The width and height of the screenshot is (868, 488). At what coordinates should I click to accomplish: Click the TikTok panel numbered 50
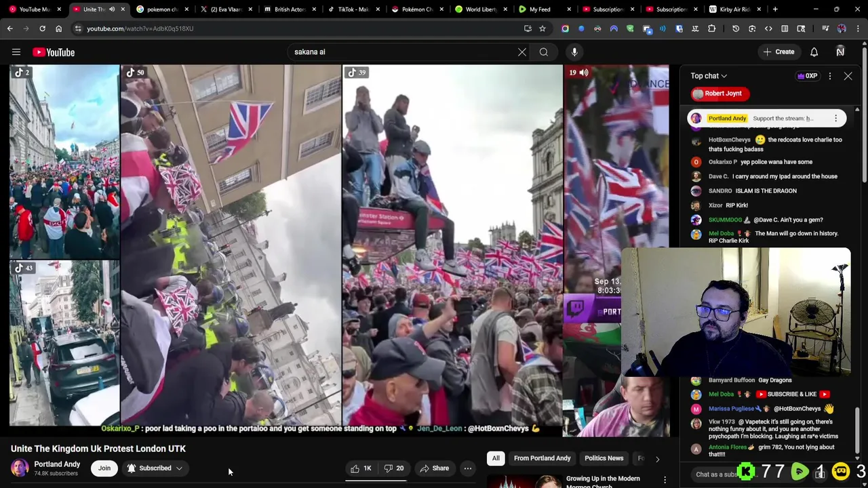(x=231, y=245)
